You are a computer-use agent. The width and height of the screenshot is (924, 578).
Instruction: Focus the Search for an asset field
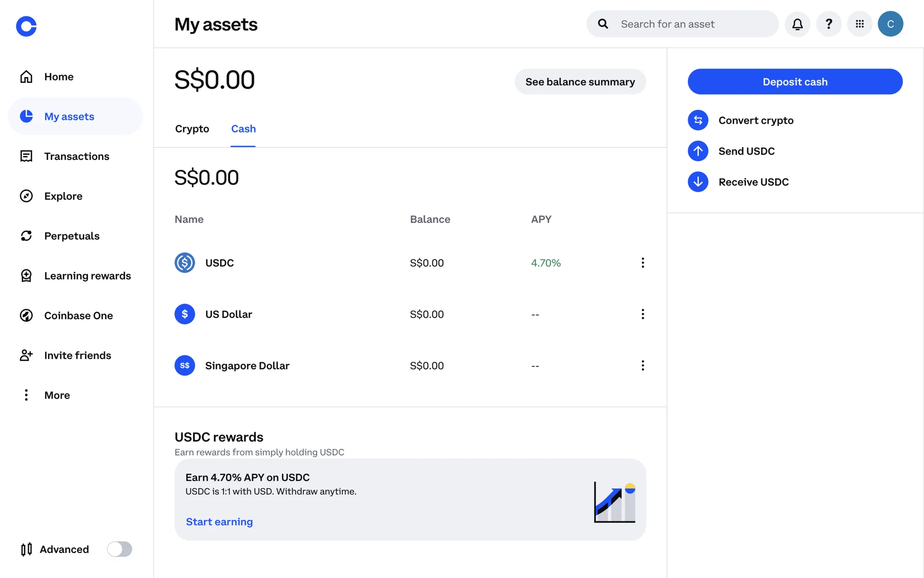pyautogui.click(x=693, y=24)
